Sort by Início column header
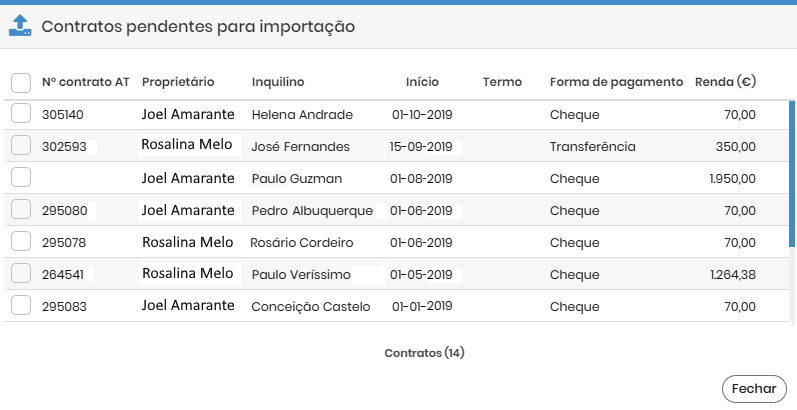This screenshot has height=410, width=797. (x=422, y=82)
